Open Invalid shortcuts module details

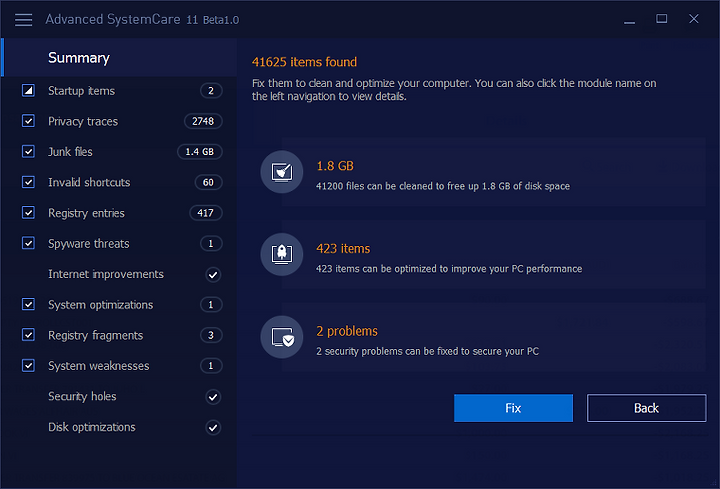(89, 182)
